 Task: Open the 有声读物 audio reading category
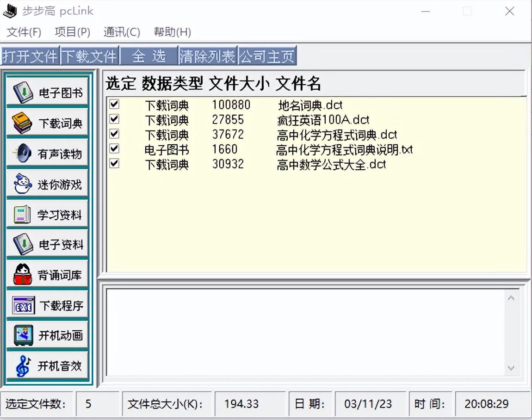pyautogui.click(x=48, y=153)
